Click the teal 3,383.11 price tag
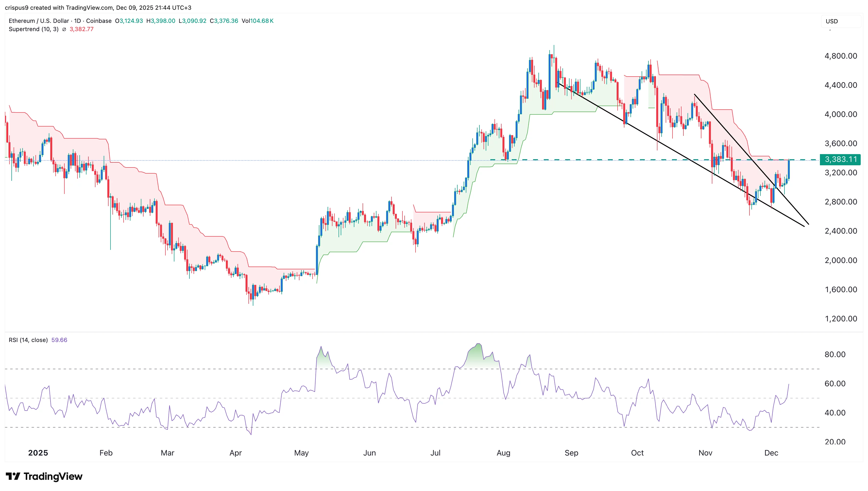This screenshot has width=868, height=491. click(x=842, y=160)
